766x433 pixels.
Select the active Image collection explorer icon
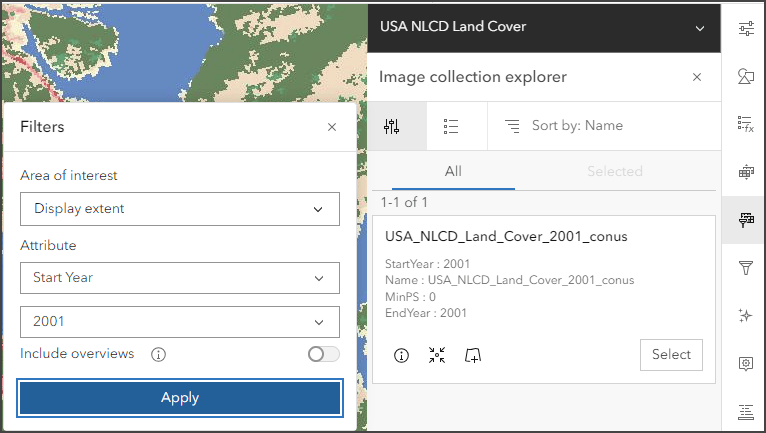tap(746, 220)
